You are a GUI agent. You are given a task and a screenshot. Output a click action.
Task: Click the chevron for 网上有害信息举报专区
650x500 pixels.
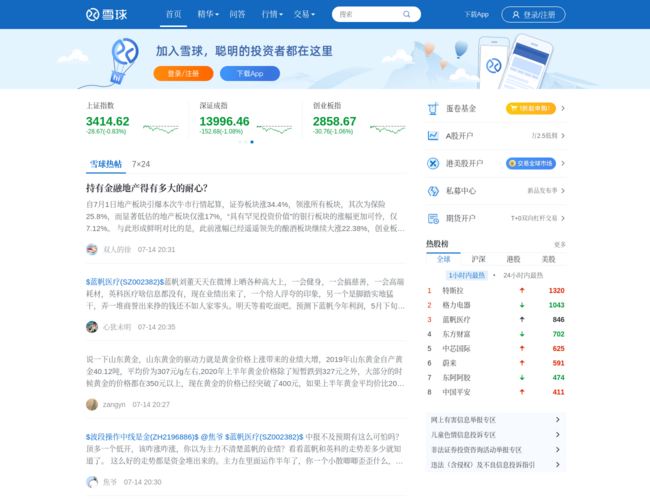click(x=558, y=420)
